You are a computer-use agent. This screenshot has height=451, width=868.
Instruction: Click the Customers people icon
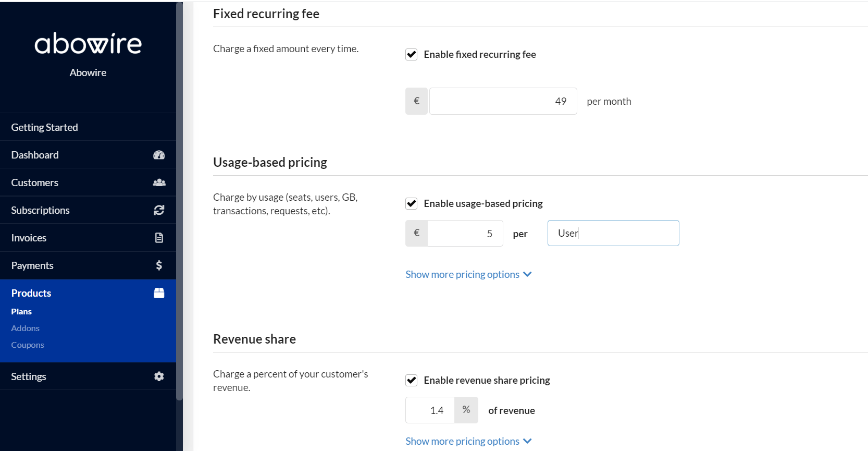click(159, 182)
